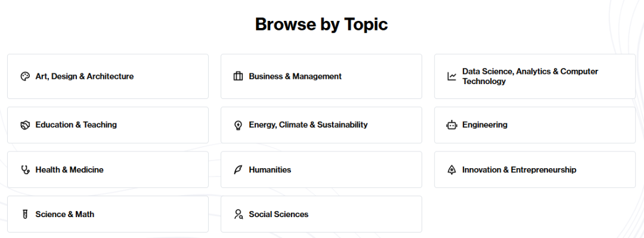
Task: Click the rocket icon for Innovation & Entrepreneurship
Action: [452, 170]
